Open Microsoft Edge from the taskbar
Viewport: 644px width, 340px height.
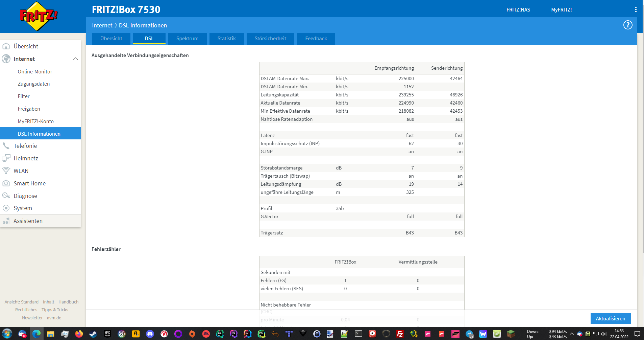[36, 334]
